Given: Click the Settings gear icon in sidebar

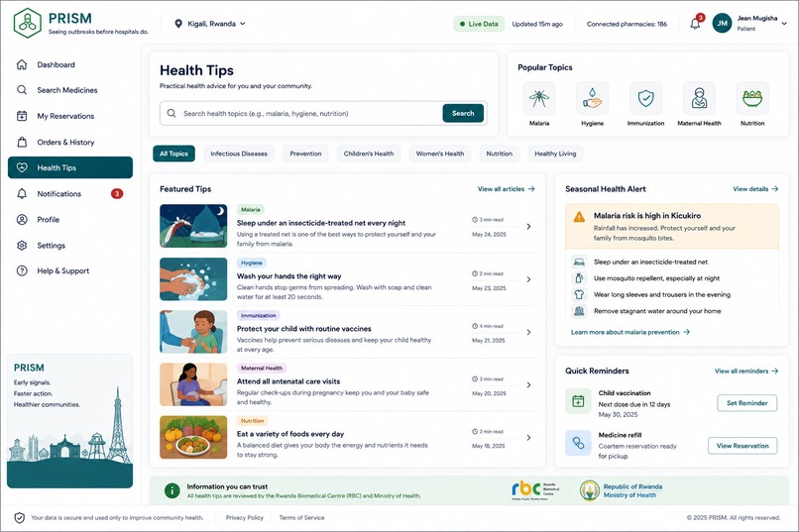Looking at the screenshot, I should click(x=22, y=246).
